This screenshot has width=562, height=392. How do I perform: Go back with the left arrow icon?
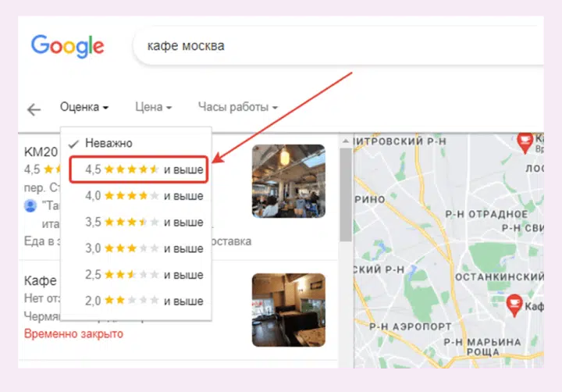click(34, 109)
